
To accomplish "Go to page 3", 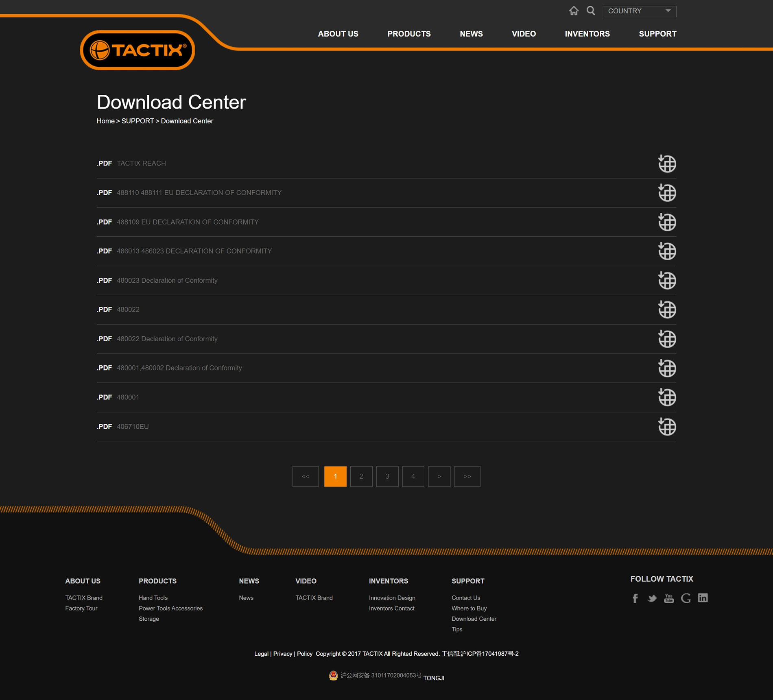I will point(387,476).
